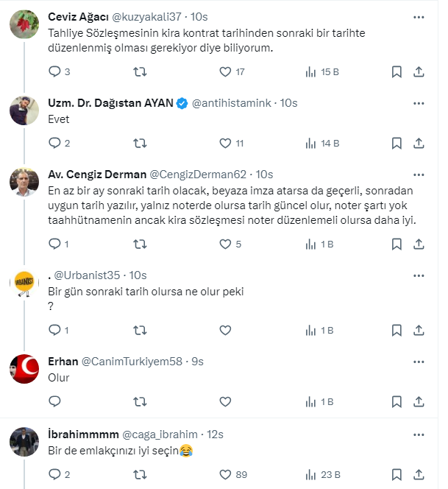Reply to Ceviz Ağacı's tweet
This screenshot has width=448, height=489.
[x=55, y=72]
